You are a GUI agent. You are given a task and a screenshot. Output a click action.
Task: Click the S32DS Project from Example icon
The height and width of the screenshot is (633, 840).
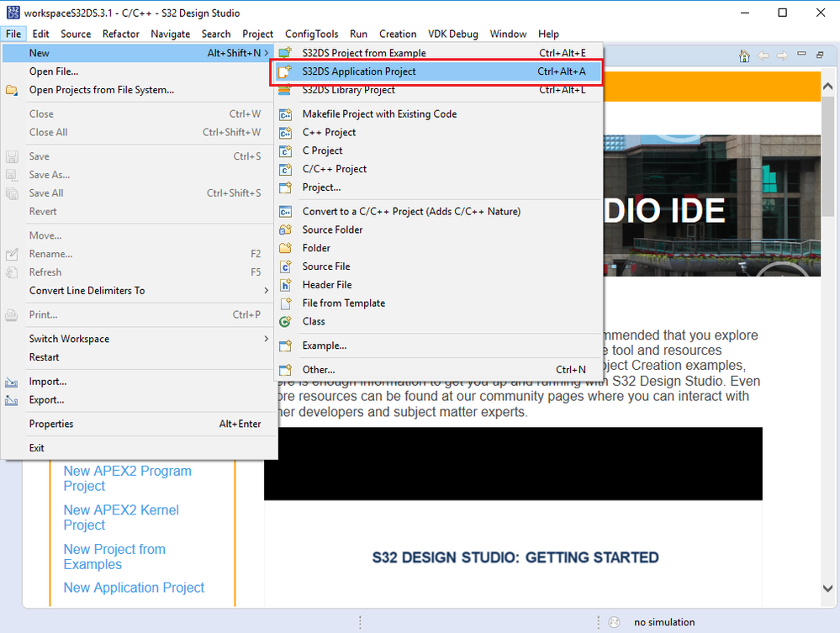click(x=286, y=52)
